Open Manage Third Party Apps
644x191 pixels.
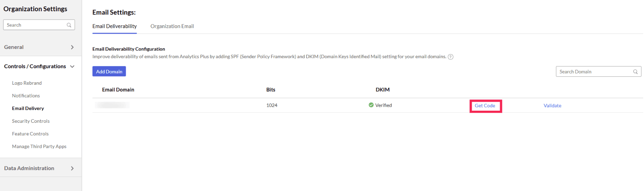click(39, 146)
